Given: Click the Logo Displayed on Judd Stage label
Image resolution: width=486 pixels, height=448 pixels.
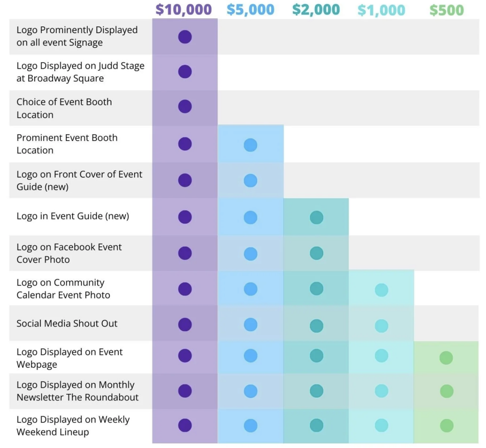Looking at the screenshot, I should [x=80, y=72].
